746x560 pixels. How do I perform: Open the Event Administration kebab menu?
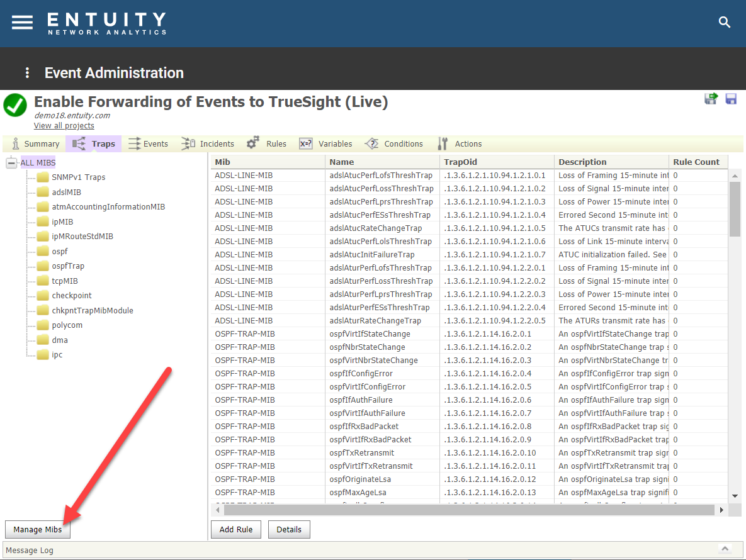coord(27,73)
